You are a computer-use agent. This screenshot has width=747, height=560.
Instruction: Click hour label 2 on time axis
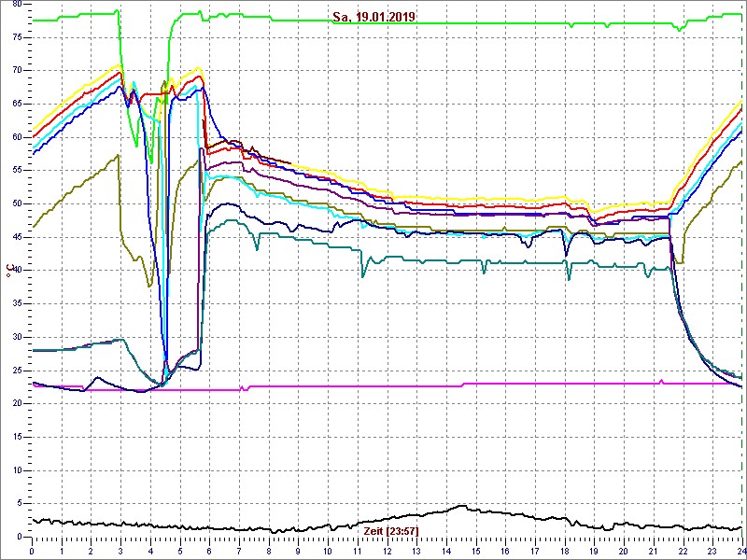point(92,552)
